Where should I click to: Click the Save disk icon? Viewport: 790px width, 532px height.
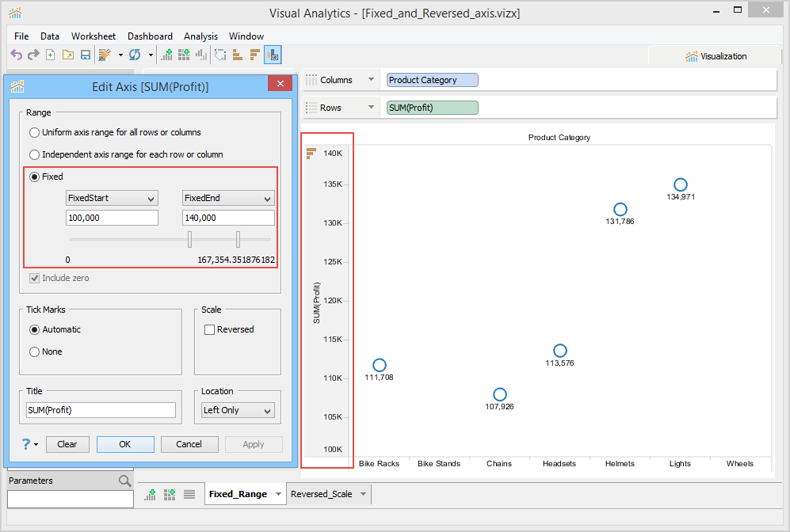click(x=85, y=55)
